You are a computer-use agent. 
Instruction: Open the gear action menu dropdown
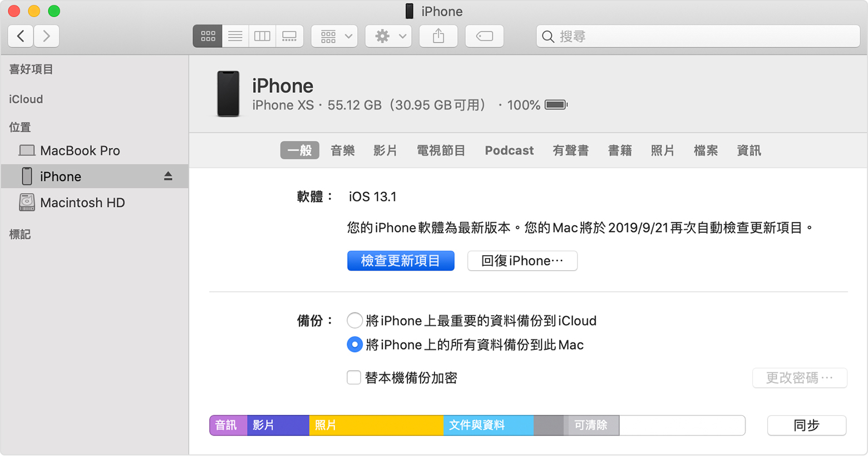point(388,36)
